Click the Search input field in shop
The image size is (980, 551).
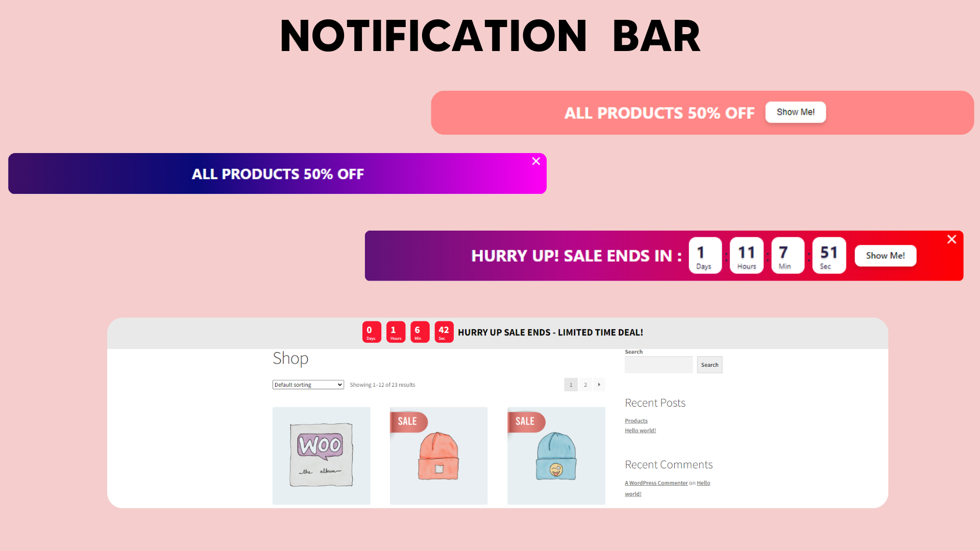659,365
